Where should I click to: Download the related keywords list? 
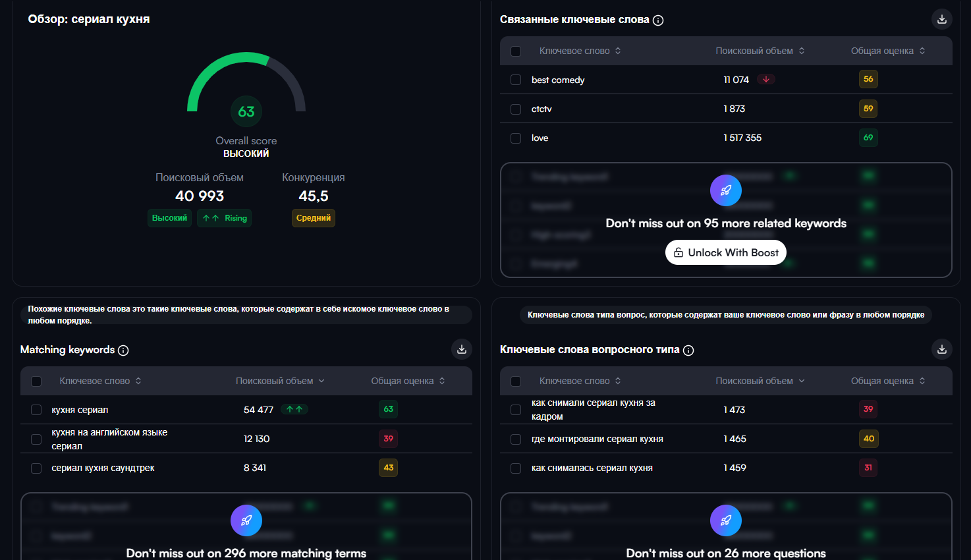941,20
